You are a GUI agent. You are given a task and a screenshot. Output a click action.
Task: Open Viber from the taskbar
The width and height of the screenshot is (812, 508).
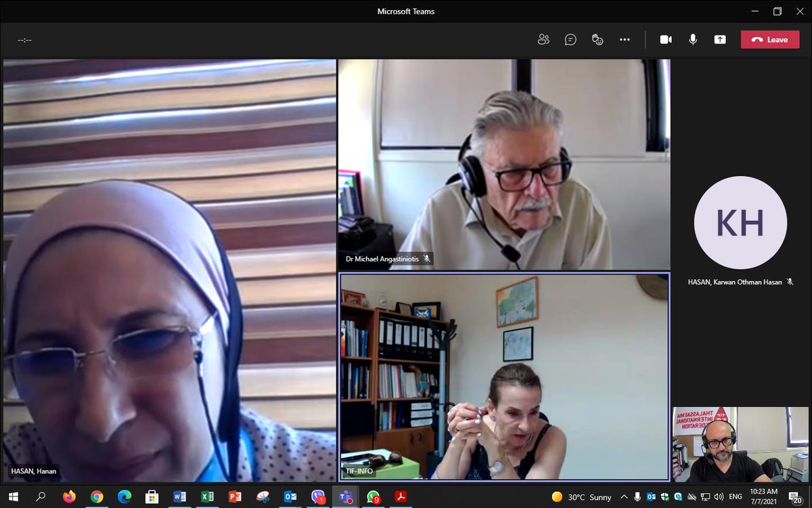point(318,496)
